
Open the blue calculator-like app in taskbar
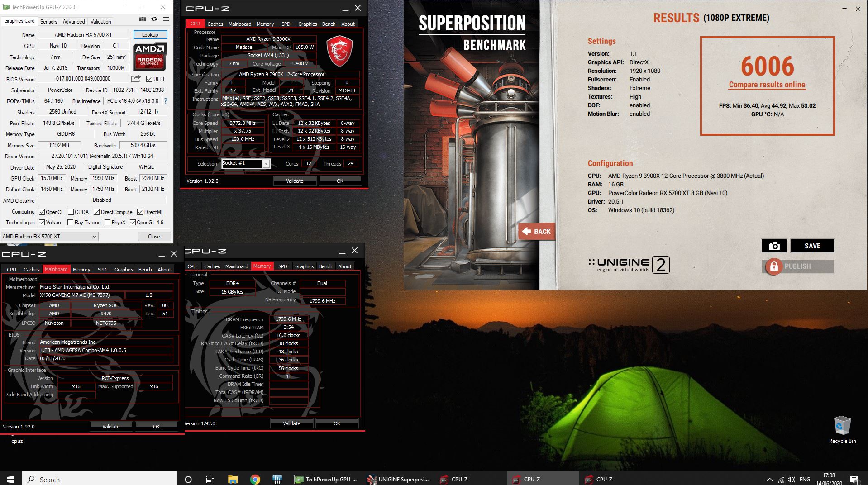(x=277, y=479)
